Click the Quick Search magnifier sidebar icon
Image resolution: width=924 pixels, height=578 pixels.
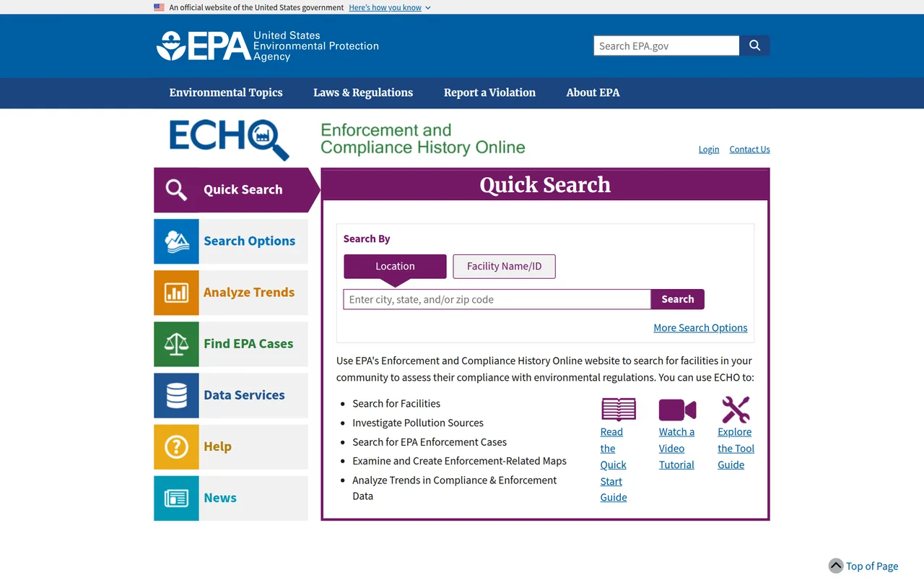click(176, 190)
